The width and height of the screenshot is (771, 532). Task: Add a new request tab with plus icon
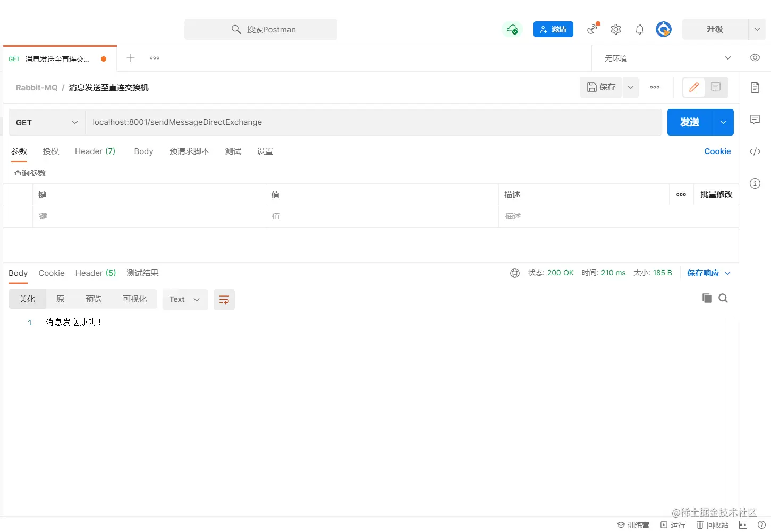[131, 58]
